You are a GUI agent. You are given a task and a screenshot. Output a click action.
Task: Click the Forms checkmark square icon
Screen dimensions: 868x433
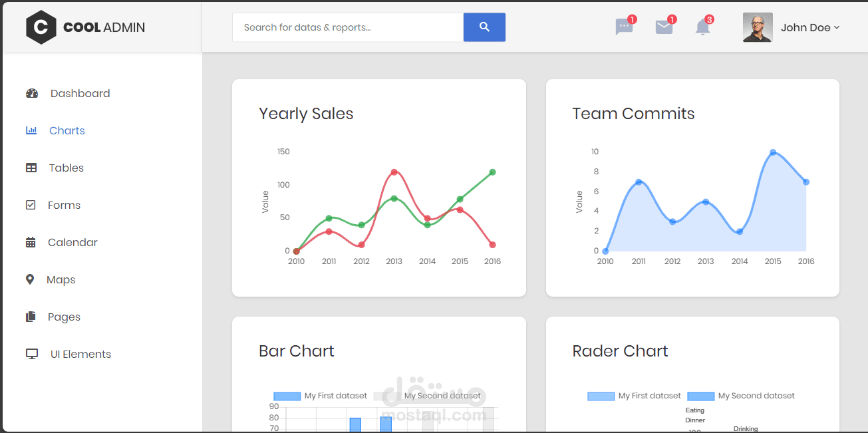pos(31,205)
